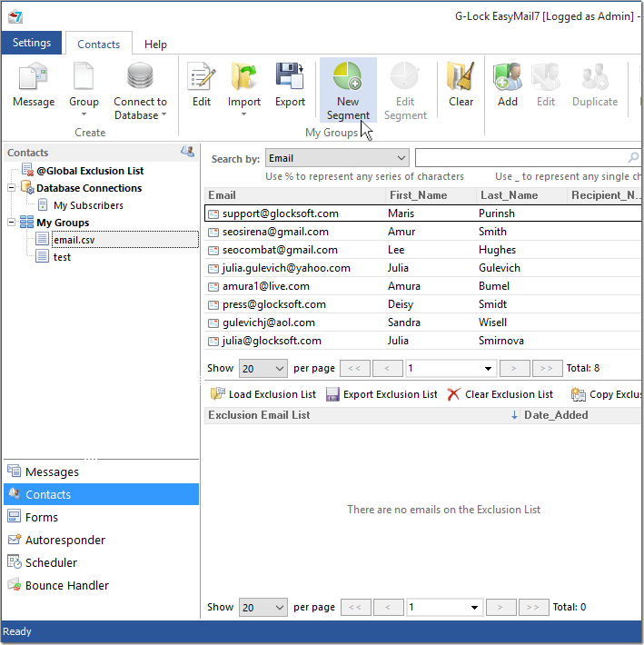The height and width of the screenshot is (645, 644).
Task: Click Export Exclusion List
Action: [381, 394]
